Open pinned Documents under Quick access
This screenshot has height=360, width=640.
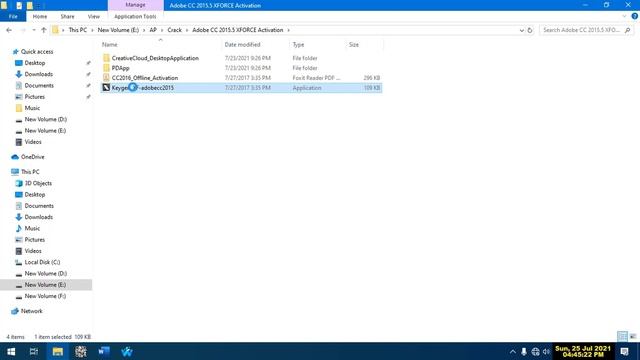(39, 85)
